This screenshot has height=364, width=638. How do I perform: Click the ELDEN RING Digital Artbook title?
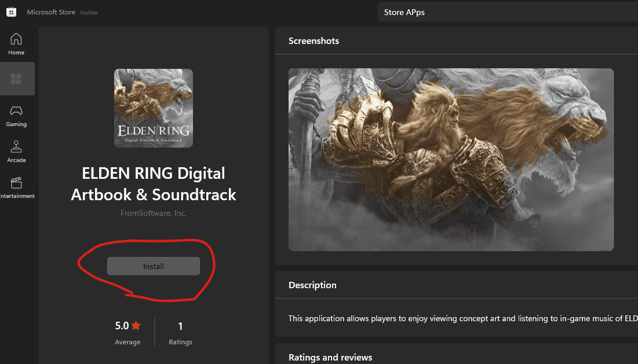coord(154,183)
